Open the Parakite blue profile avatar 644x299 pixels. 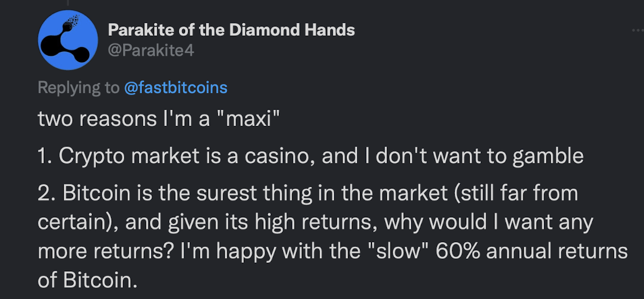coord(64,40)
